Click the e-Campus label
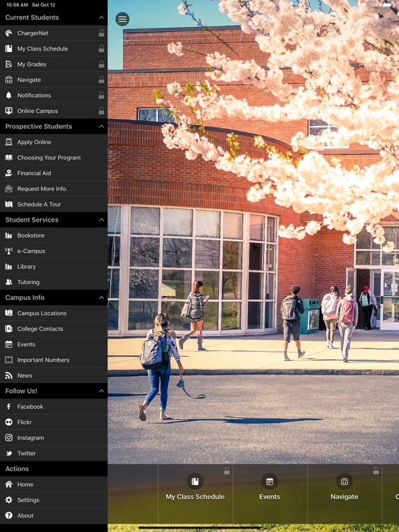Viewport: 399px width, 532px height. point(31,251)
